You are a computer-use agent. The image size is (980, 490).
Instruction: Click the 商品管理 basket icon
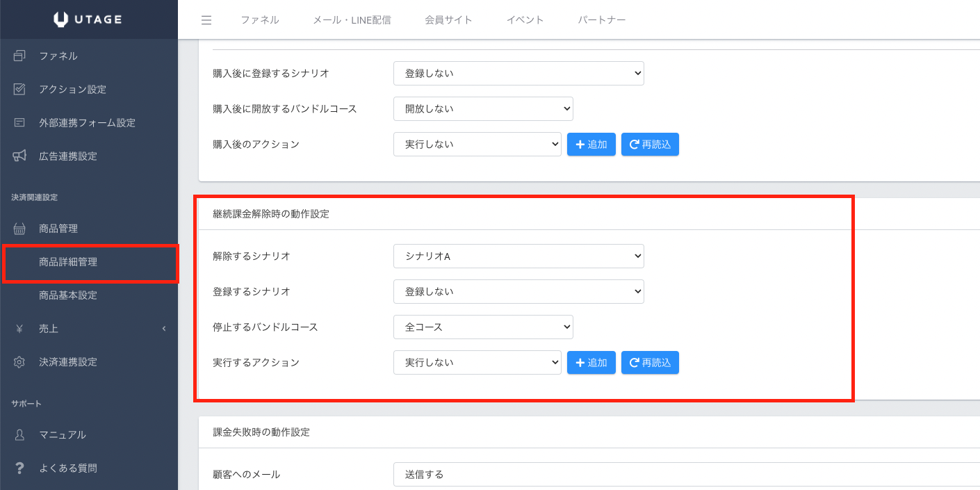[19, 229]
